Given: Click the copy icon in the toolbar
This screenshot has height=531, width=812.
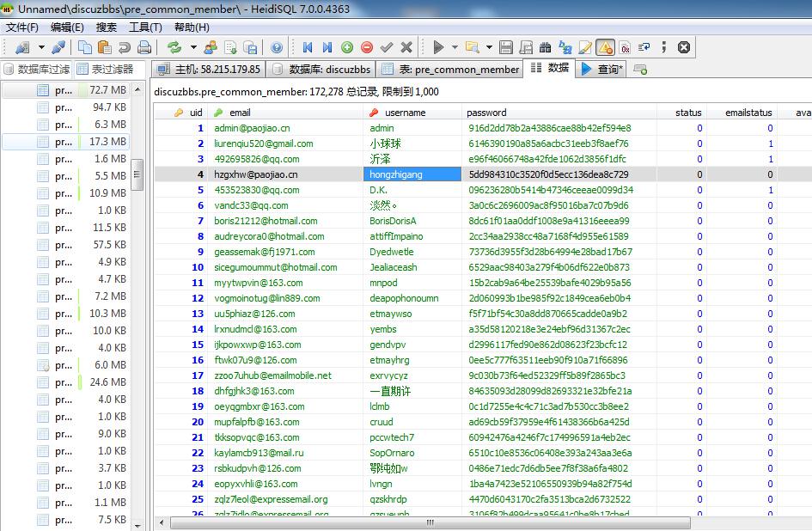Looking at the screenshot, I should coord(84,47).
